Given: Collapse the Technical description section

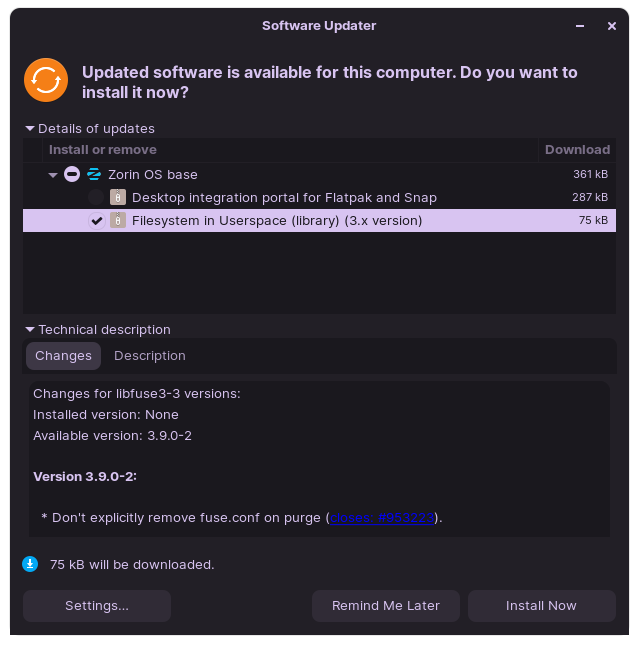Looking at the screenshot, I should pos(30,329).
